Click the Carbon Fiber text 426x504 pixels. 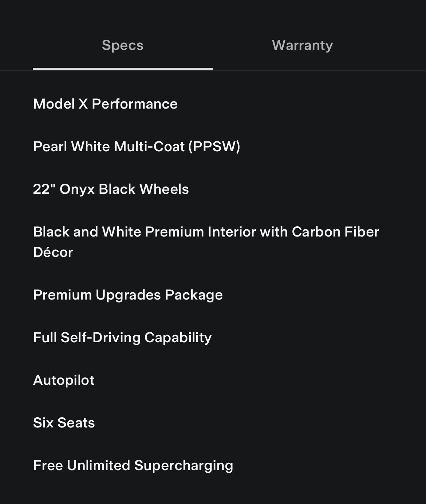click(335, 232)
